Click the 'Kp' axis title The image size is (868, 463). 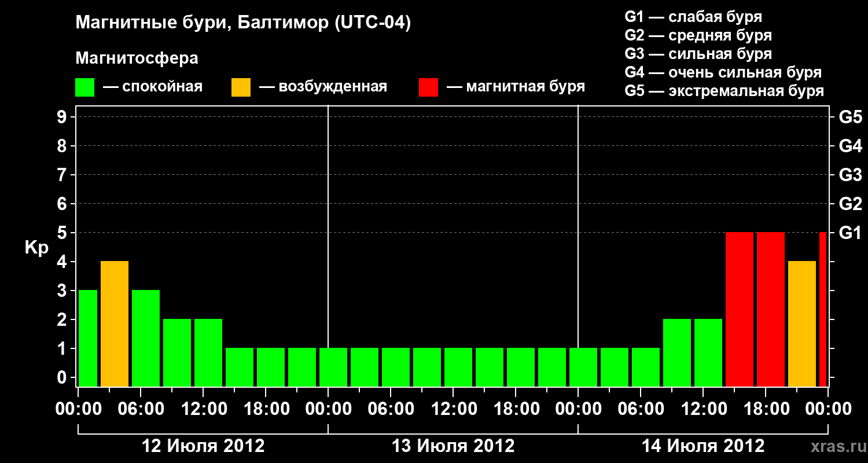pyautogui.click(x=36, y=248)
